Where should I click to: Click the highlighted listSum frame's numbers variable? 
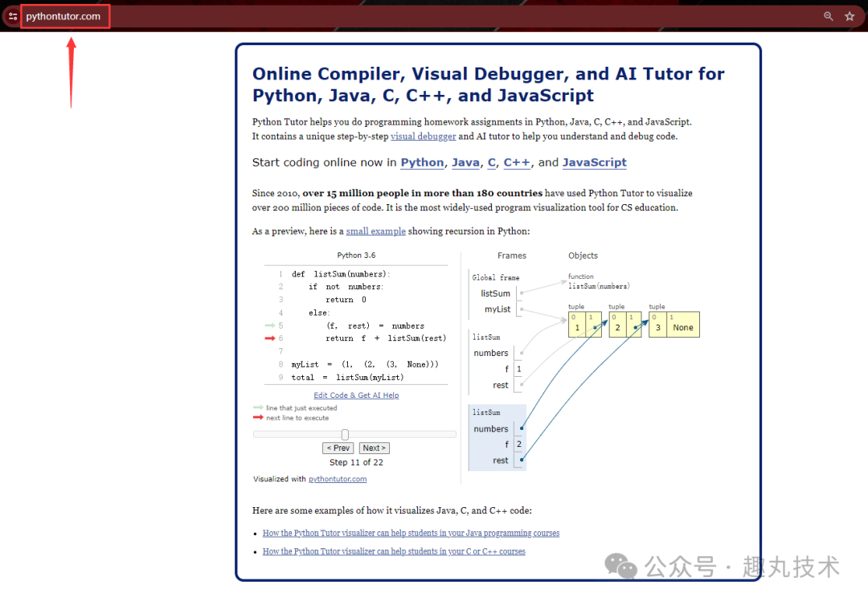pos(490,428)
